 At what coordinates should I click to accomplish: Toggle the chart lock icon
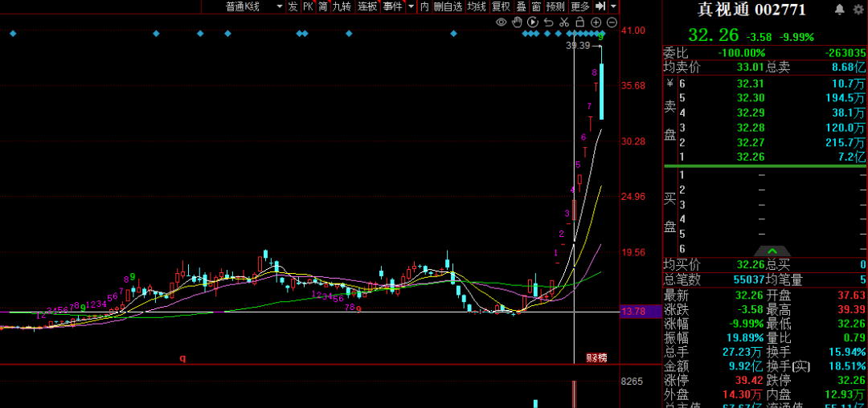580,22
